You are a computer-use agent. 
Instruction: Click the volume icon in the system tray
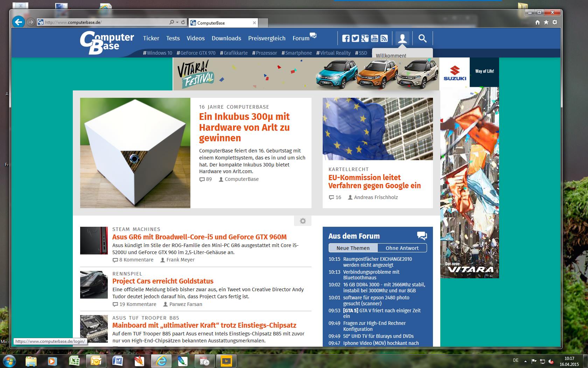551,361
